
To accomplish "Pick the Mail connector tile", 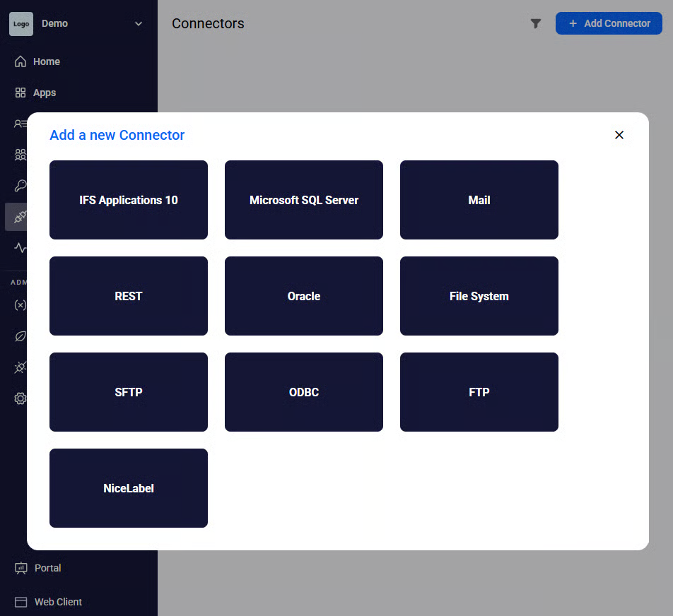I will 479,200.
